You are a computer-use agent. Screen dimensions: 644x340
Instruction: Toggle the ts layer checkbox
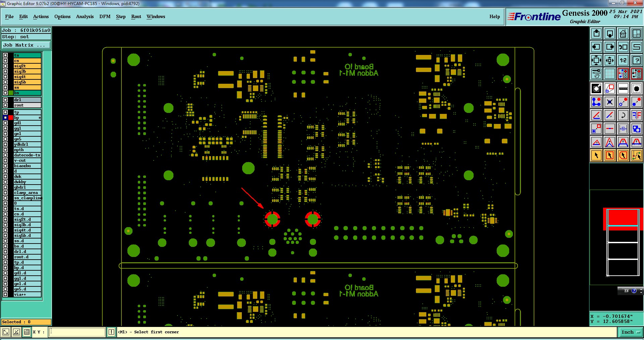[x=5, y=55]
